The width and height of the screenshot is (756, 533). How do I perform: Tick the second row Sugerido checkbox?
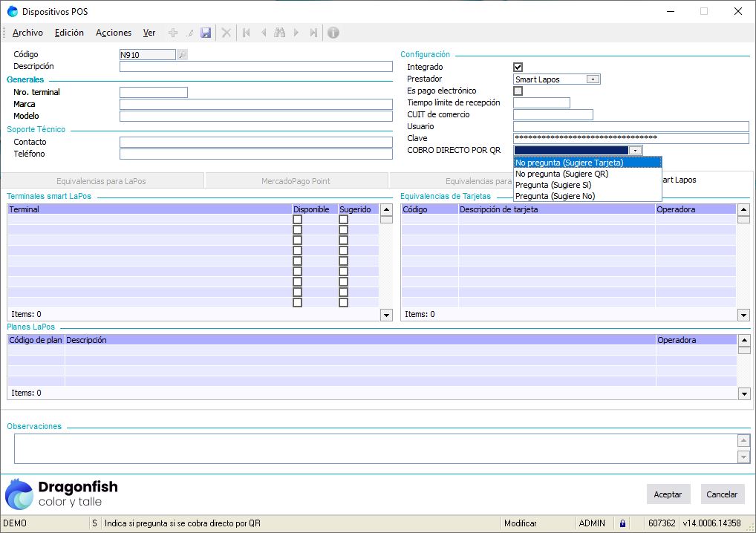point(343,230)
